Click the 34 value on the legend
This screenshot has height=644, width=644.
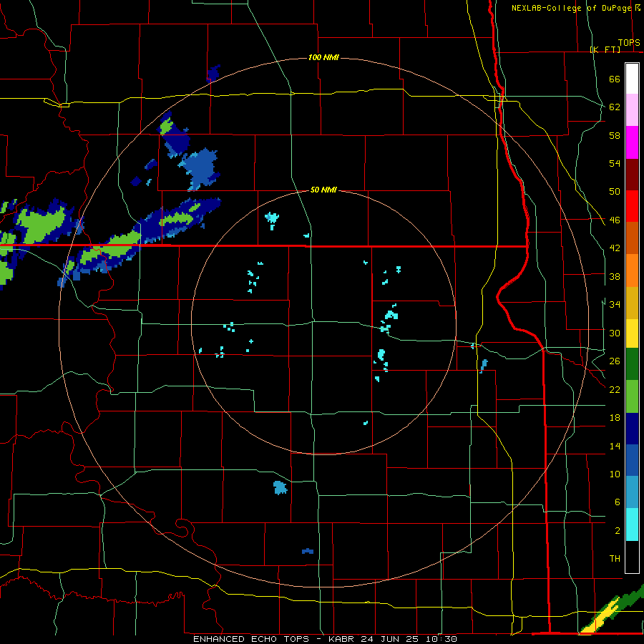click(615, 304)
